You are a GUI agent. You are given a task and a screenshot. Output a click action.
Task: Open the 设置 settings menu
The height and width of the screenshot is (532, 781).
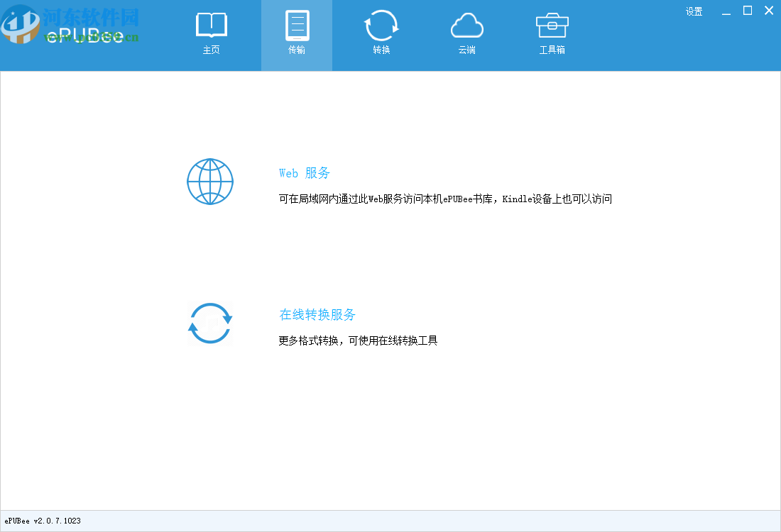coord(694,11)
